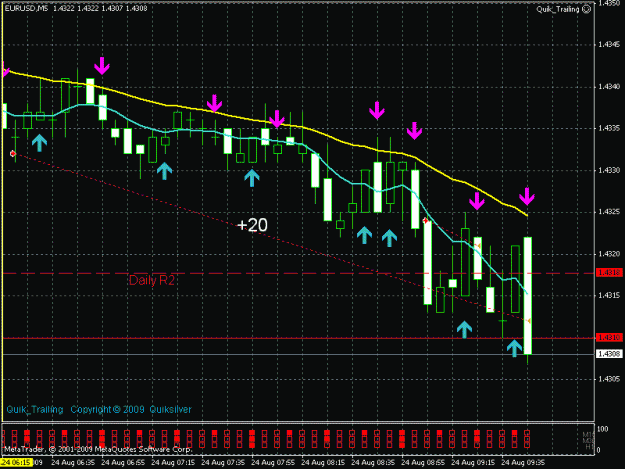The image size is (625, 469).
Task: Click the 100 scale value in indicator subwindow
Action: [x=603, y=429]
